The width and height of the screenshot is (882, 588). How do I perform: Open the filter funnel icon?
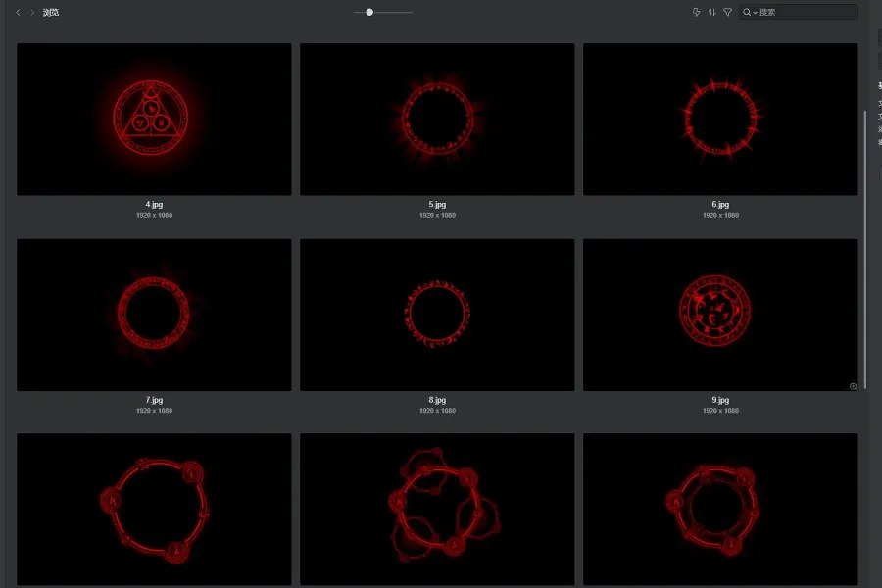pyautogui.click(x=727, y=13)
